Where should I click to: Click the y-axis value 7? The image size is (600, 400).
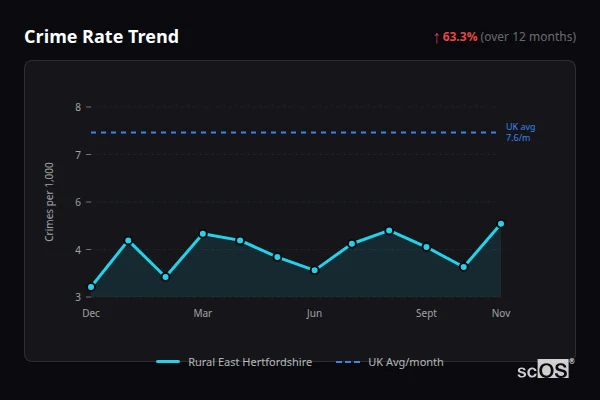click(x=78, y=155)
